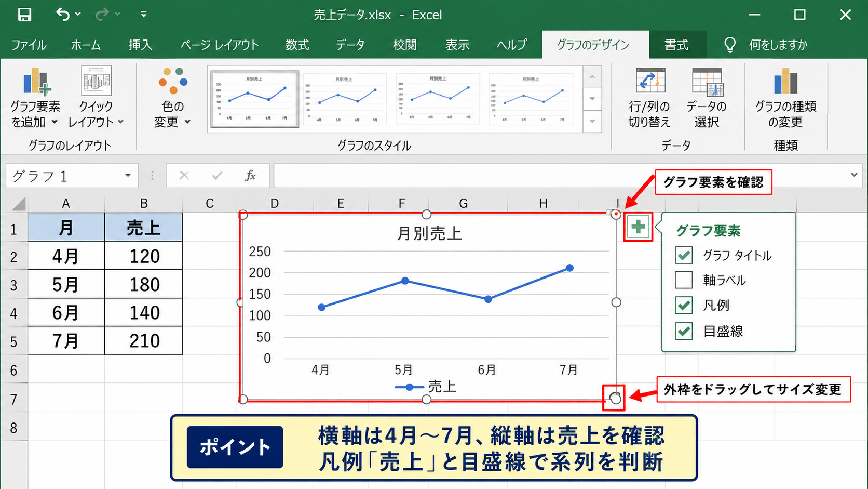Uncheck 凡例 checkbox

tap(684, 305)
